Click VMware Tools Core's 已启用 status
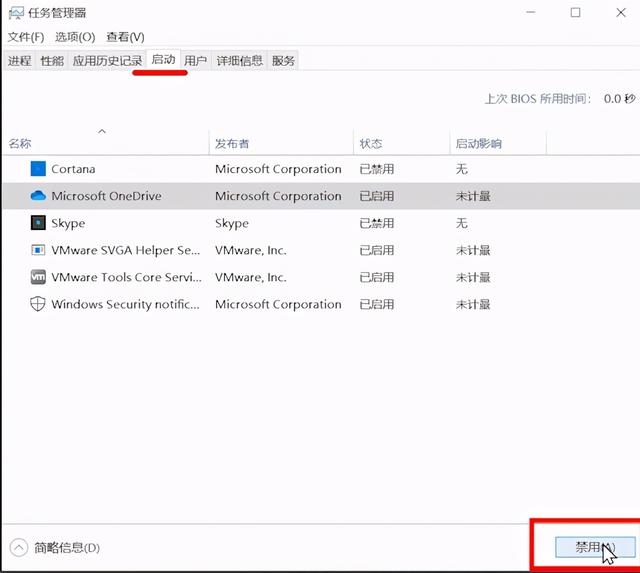Screen dimensions: 640x573 click(376, 277)
